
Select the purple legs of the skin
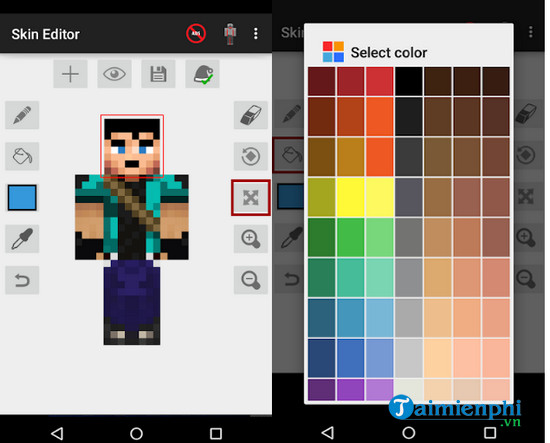pos(132,302)
